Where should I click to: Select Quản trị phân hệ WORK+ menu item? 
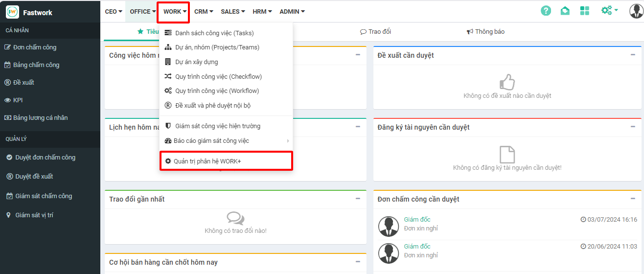[x=207, y=161]
